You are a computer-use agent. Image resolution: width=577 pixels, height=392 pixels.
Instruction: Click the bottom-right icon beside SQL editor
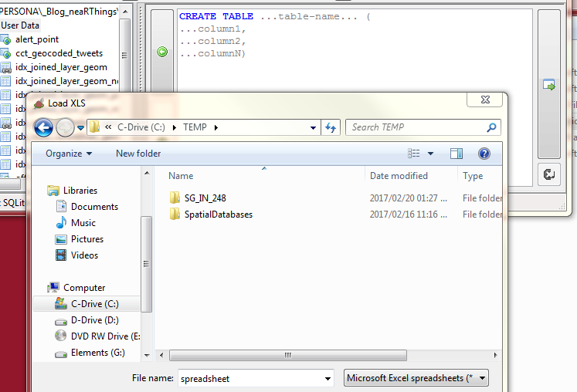(x=549, y=174)
